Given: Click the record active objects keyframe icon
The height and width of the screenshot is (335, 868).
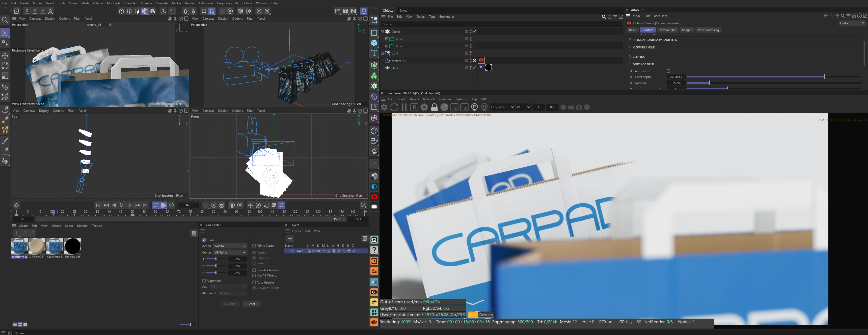Looking at the screenshot, I should click(x=206, y=205).
